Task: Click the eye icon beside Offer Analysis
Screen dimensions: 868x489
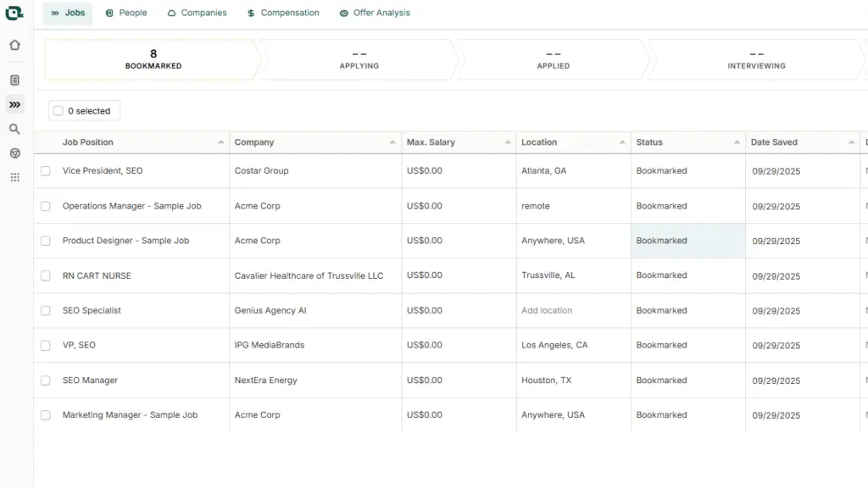Action: (x=343, y=14)
